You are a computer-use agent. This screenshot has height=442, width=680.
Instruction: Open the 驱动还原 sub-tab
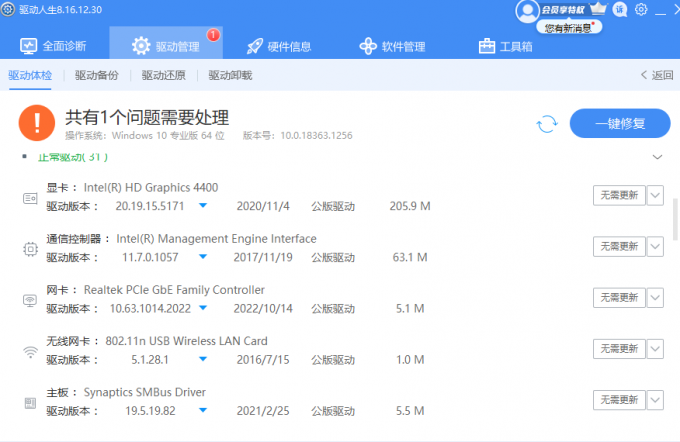(x=163, y=75)
